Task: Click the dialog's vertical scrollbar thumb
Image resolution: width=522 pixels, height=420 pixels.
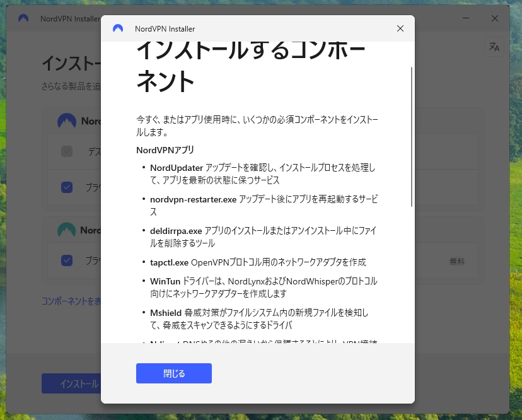Action: [412, 137]
